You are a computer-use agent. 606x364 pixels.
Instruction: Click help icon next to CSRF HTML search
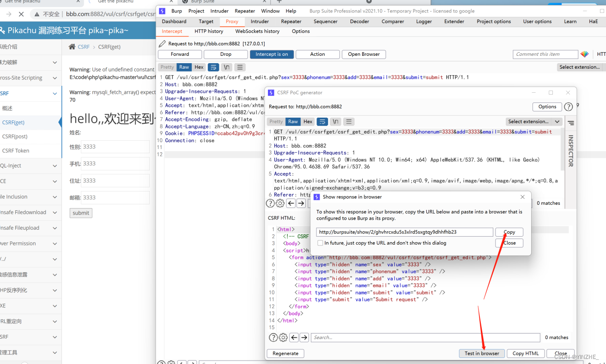pos(273,337)
